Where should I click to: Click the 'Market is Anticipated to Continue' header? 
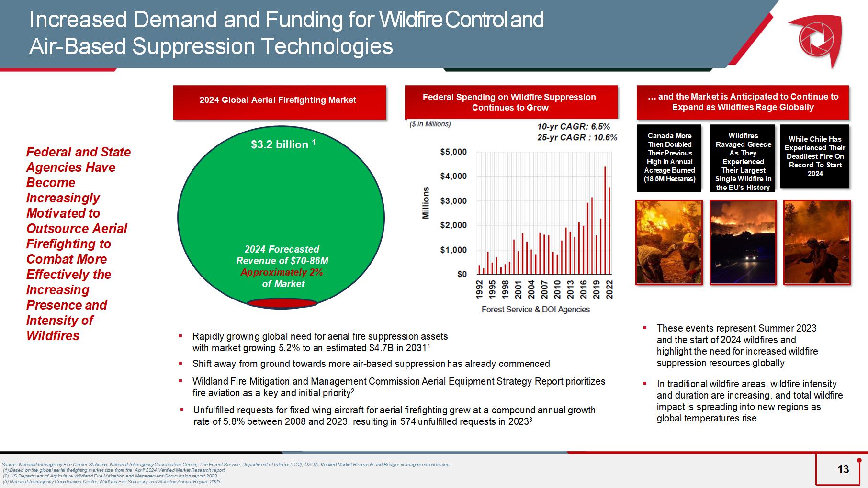click(743, 102)
